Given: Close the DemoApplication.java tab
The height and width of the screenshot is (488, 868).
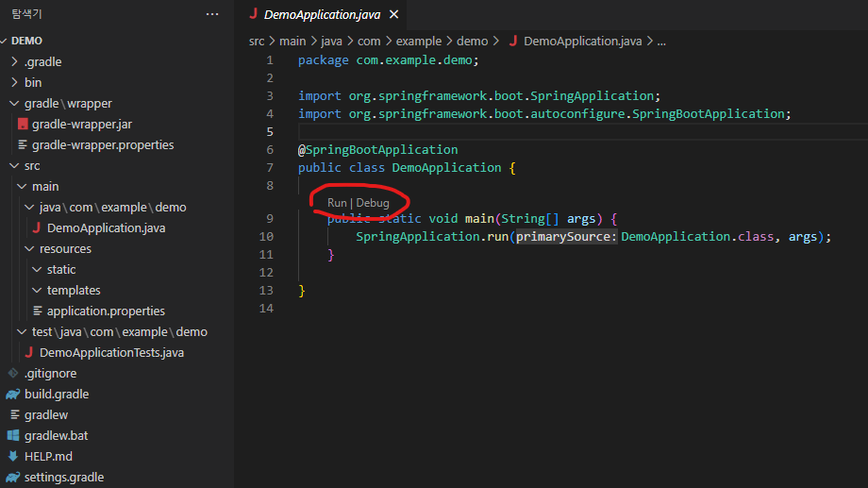Looking at the screenshot, I should point(393,14).
